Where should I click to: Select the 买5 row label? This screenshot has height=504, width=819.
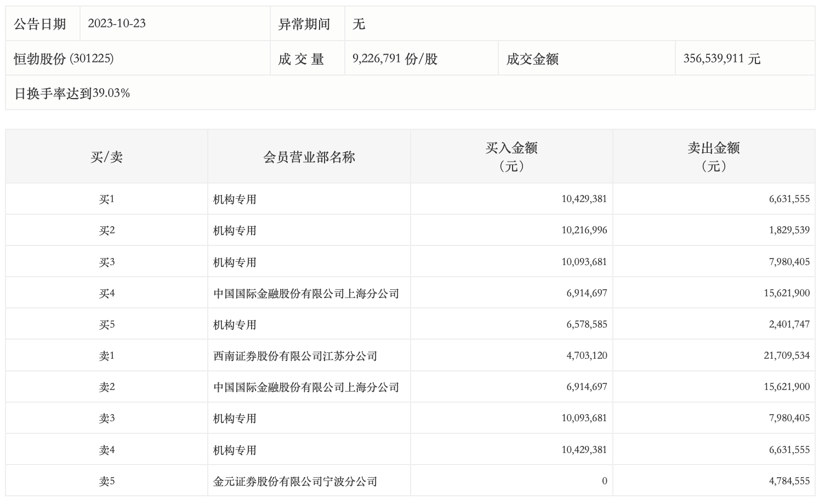point(107,325)
